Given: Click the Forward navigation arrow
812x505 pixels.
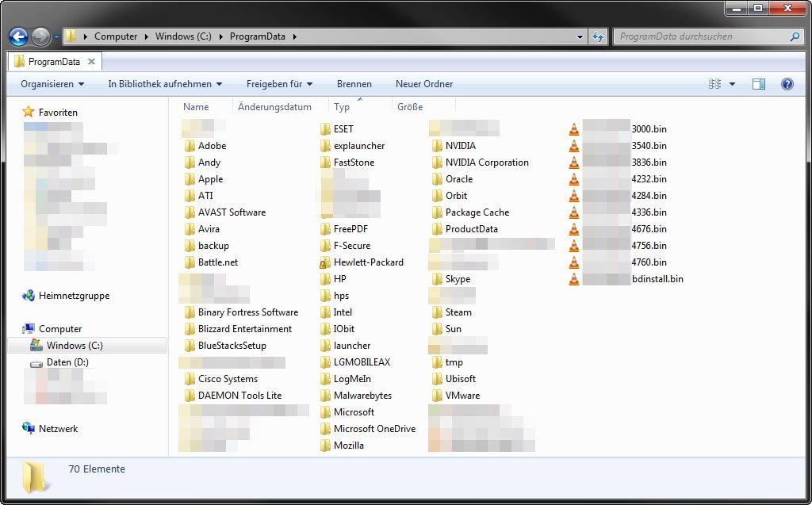Looking at the screenshot, I should [41, 36].
